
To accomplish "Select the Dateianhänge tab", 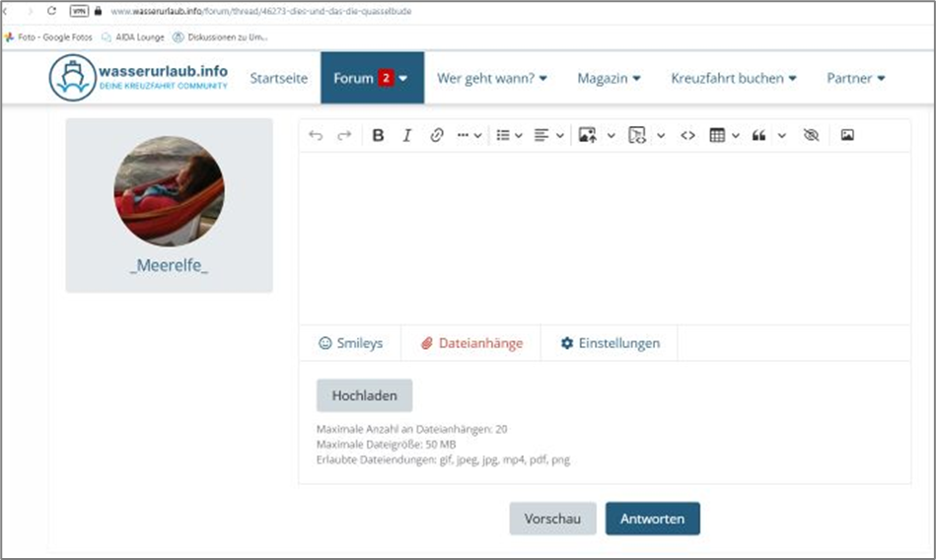I will click(x=471, y=343).
